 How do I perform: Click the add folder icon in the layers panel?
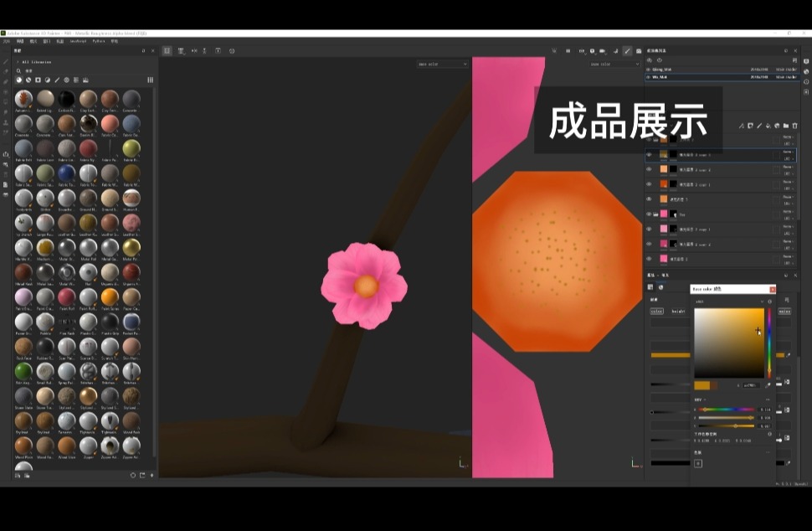786,126
